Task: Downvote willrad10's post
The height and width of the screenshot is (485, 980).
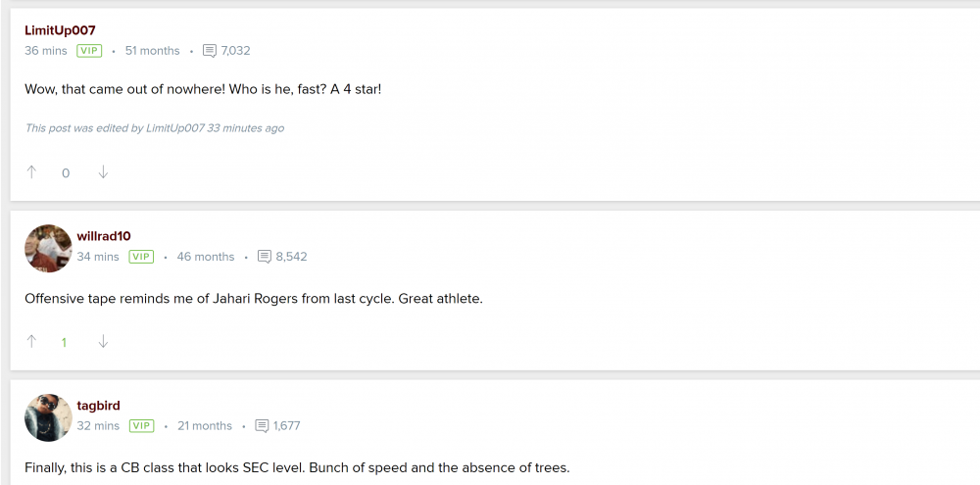Action: pos(103,342)
